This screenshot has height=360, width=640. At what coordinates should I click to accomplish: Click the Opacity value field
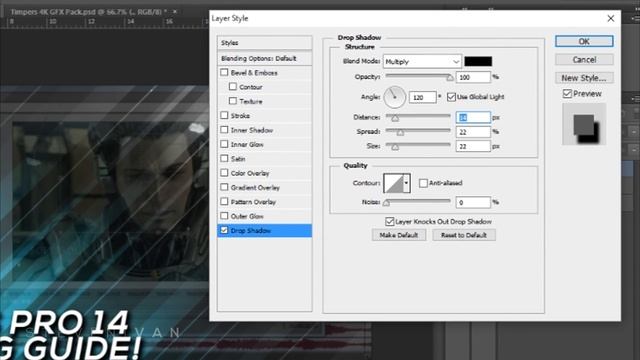(473, 77)
